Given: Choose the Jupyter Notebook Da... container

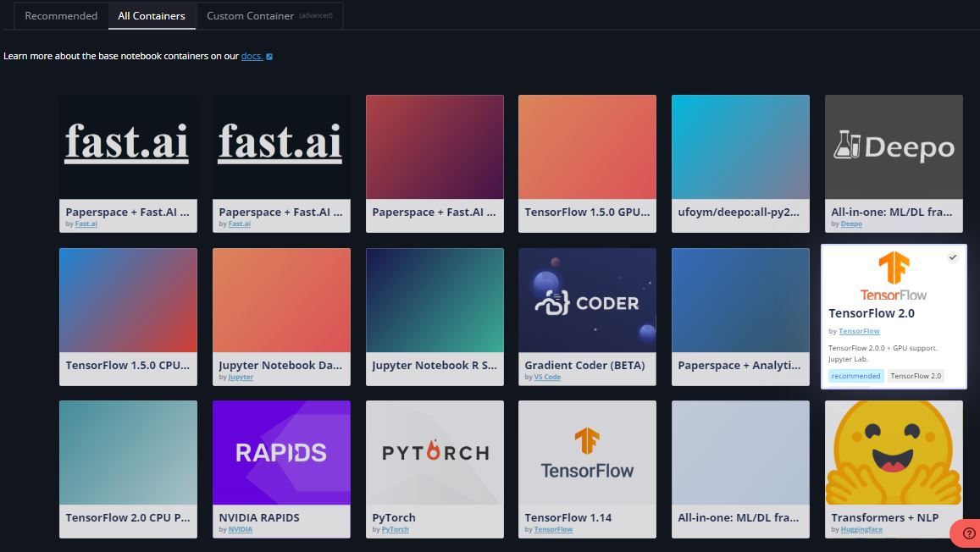Looking at the screenshot, I should tap(281, 317).
